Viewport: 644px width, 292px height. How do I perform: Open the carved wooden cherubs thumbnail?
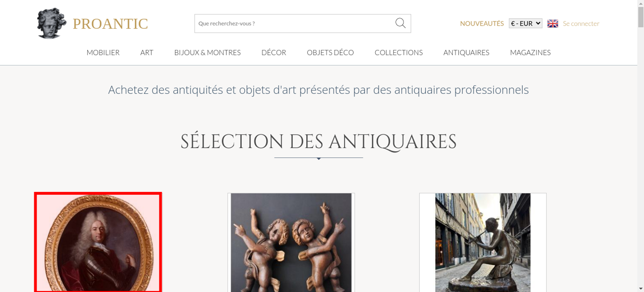click(x=291, y=242)
